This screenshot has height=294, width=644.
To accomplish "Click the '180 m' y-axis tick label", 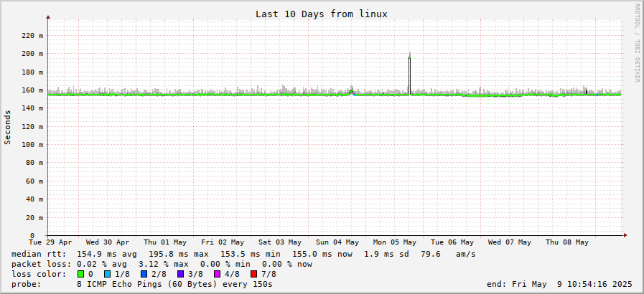I will click(32, 72).
